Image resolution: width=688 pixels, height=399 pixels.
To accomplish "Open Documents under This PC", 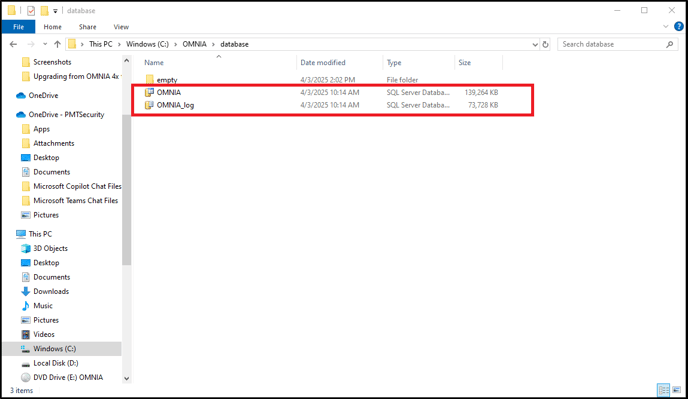I will [52, 277].
